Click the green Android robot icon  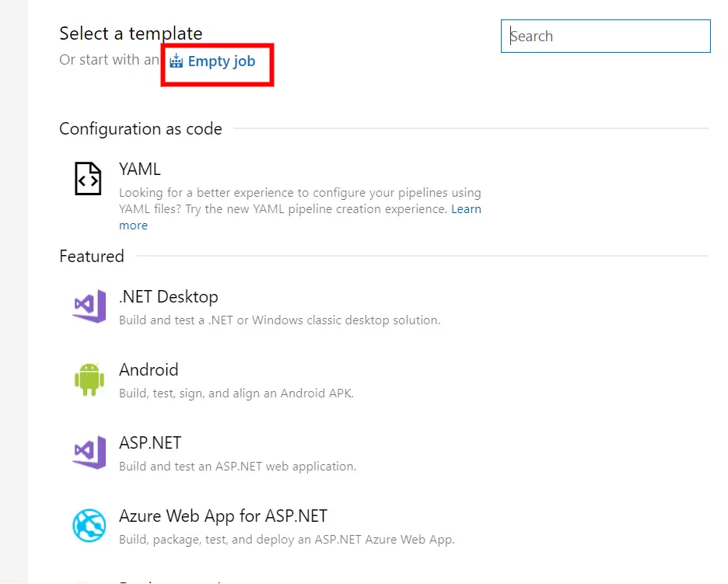click(89, 379)
